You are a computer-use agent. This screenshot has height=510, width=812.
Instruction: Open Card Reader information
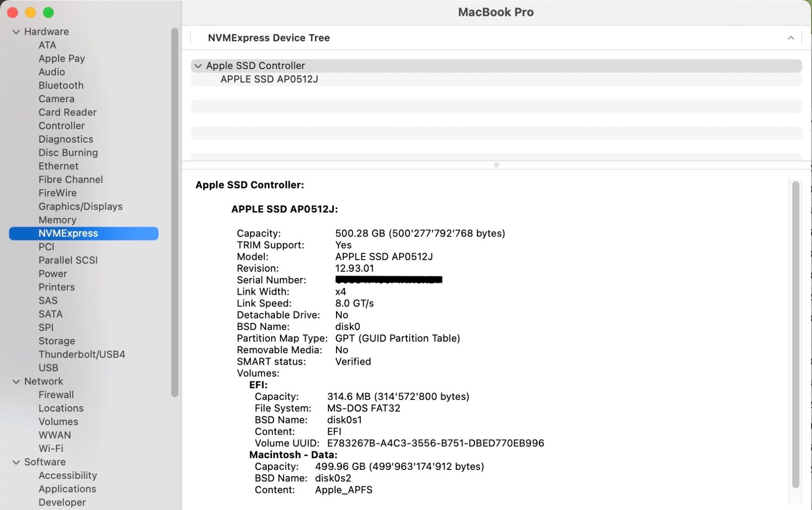click(68, 112)
